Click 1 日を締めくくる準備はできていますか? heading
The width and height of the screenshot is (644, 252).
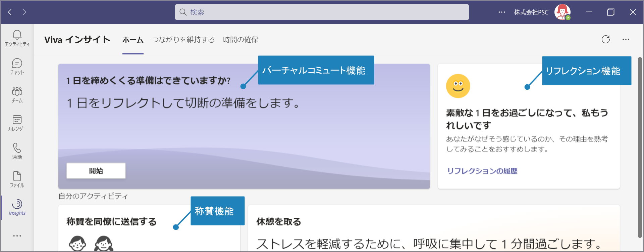tap(148, 81)
